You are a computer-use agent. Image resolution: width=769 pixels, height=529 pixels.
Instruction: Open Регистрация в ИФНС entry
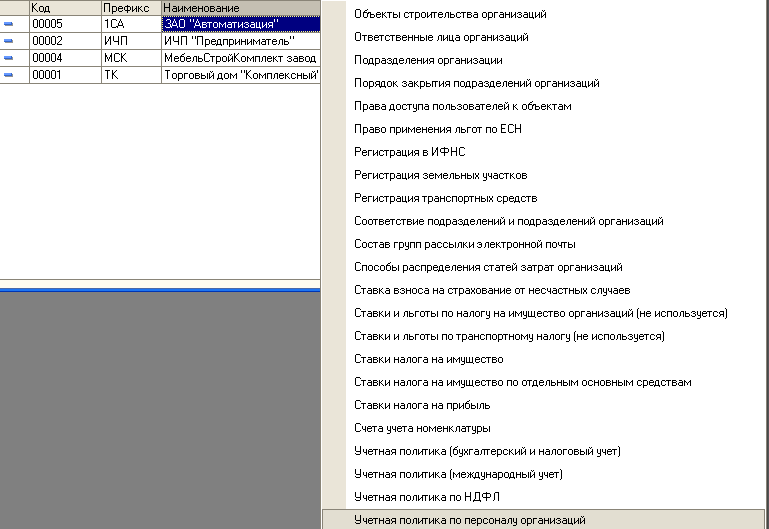[410, 152]
